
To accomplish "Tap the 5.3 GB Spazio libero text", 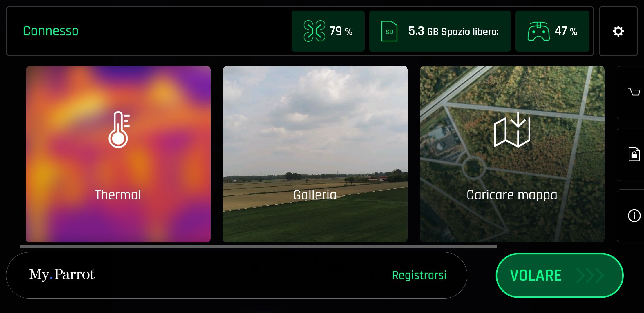I will (453, 31).
